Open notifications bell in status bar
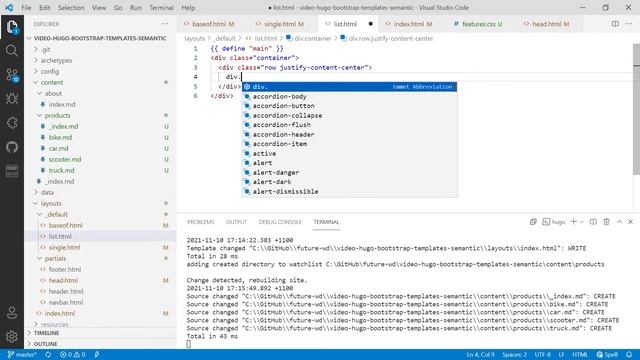Viewport: 640px width, 360px height. point(629,355)
